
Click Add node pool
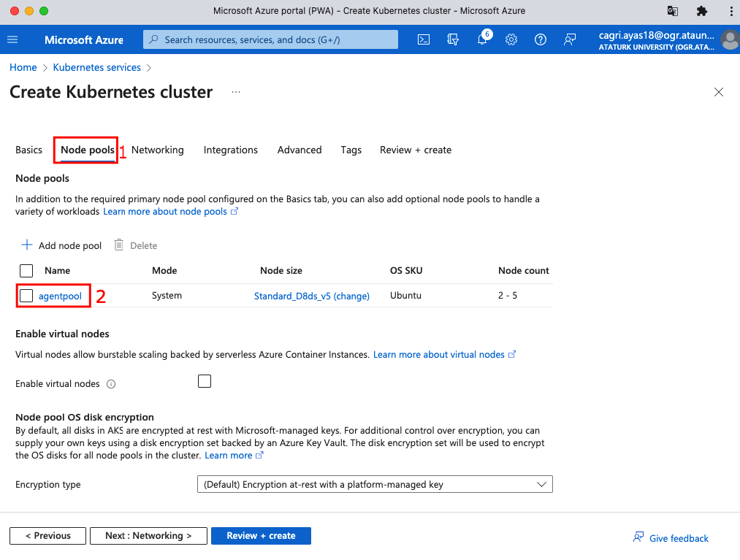click(61, 245)
